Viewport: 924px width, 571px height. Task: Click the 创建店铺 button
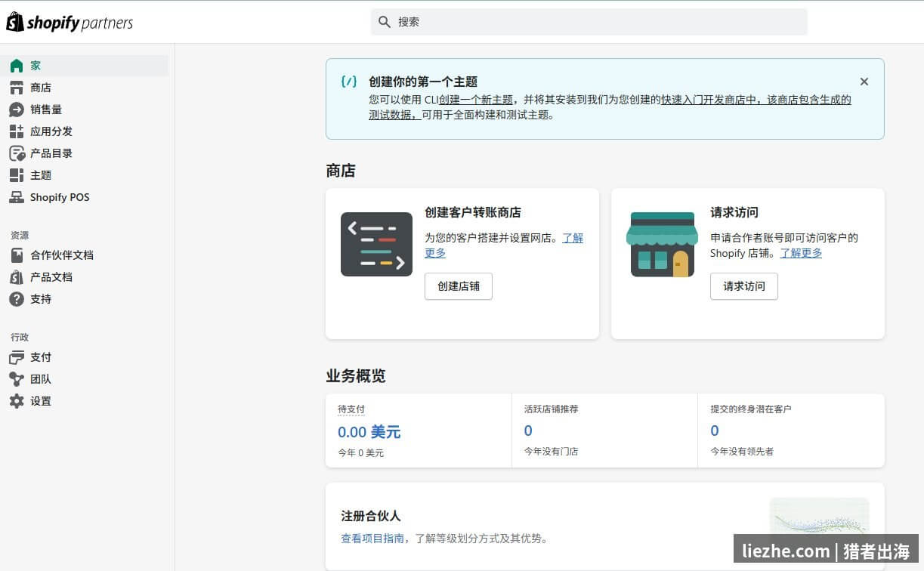click(459, 286)
